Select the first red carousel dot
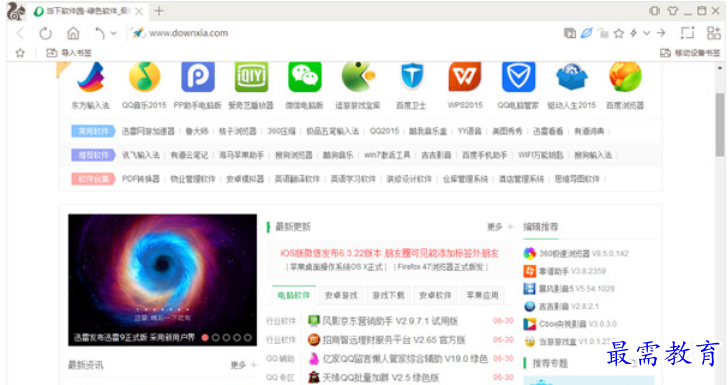Viewport: 728px width, 385px height. (205, 338)
